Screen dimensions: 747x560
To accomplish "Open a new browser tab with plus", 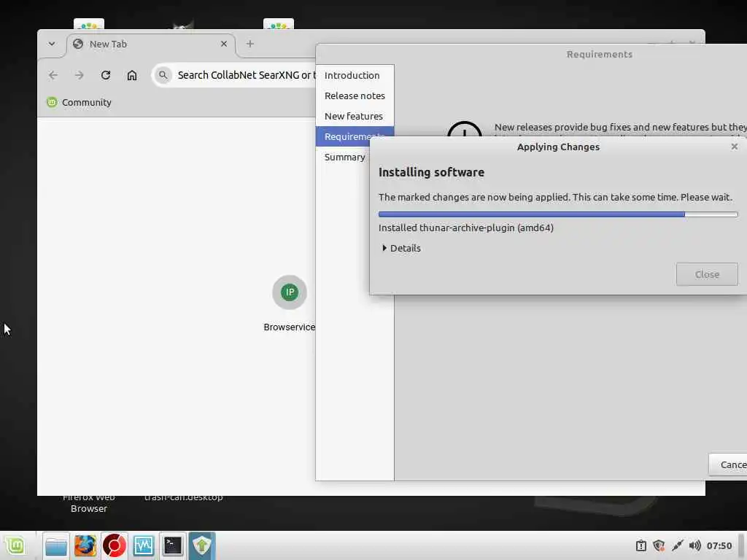I will tap(249, 44).
